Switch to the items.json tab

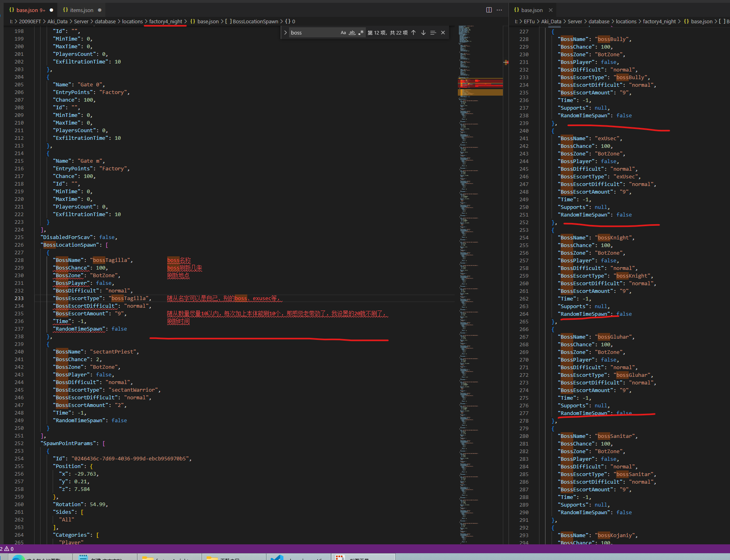tap(81, 10)
